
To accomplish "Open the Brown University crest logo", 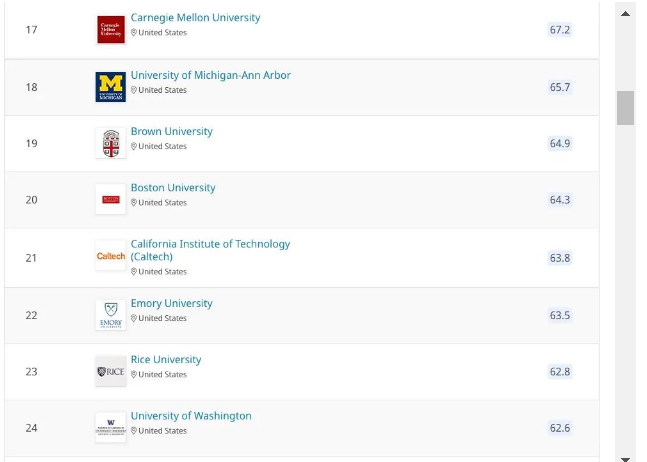I will click(x=111, y=143).
